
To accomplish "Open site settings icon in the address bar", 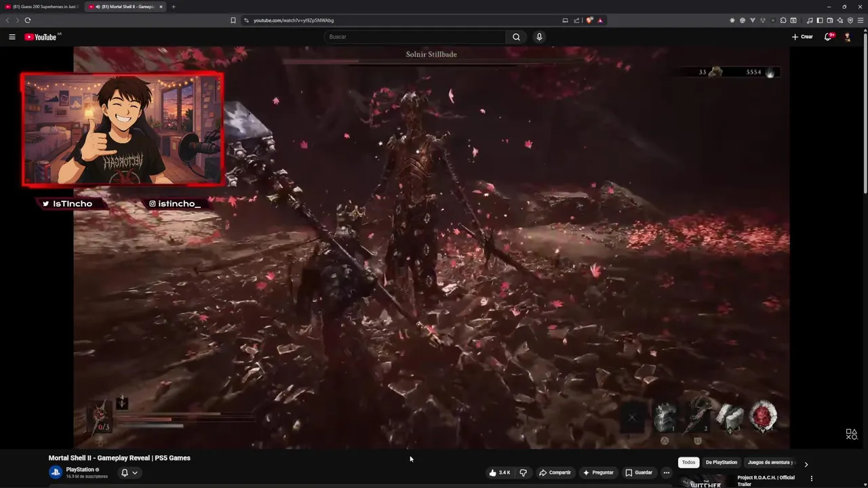I will tap(246, 20).
